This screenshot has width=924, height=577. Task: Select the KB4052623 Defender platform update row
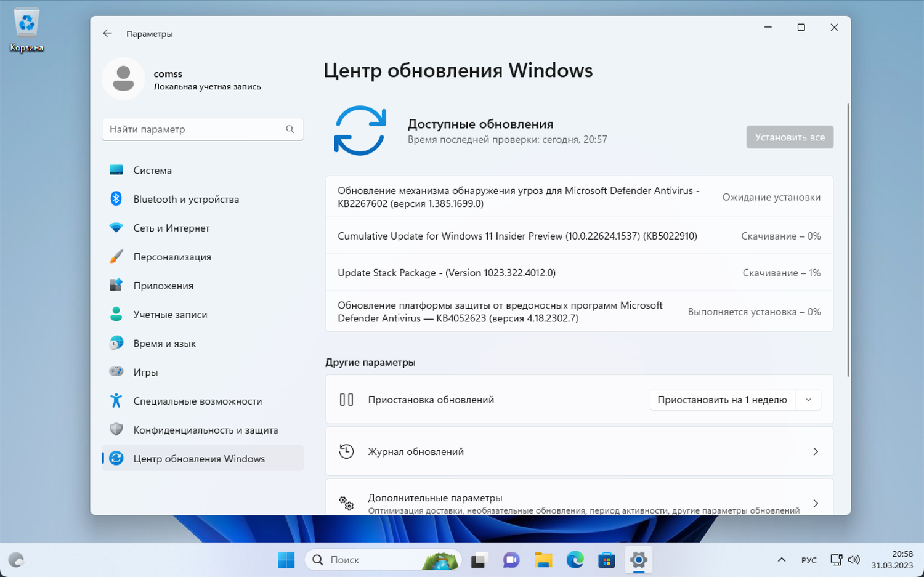(579, 312)
